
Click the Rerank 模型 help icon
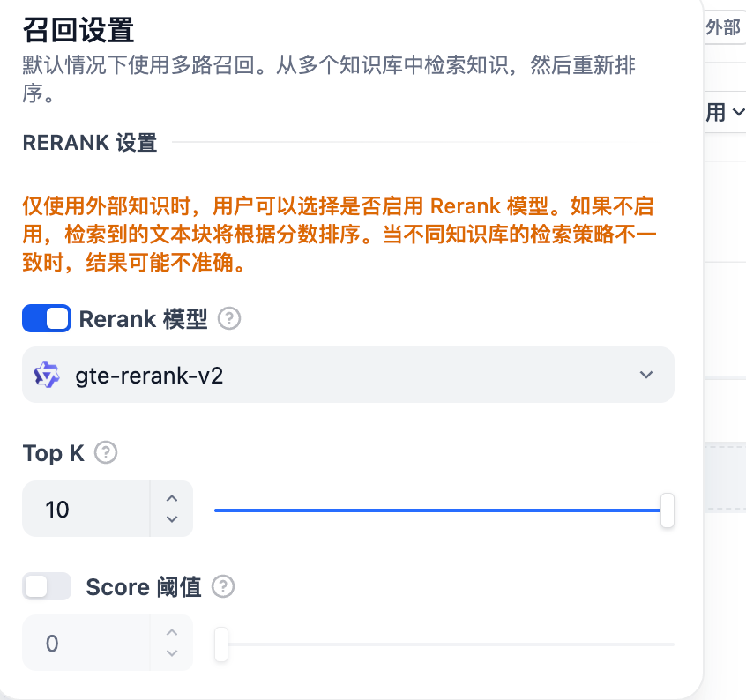229,319
